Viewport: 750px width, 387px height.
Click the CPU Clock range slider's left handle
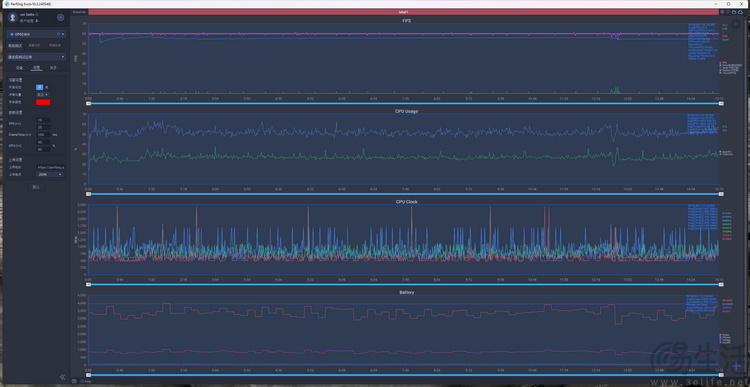[x=88, y=284]
